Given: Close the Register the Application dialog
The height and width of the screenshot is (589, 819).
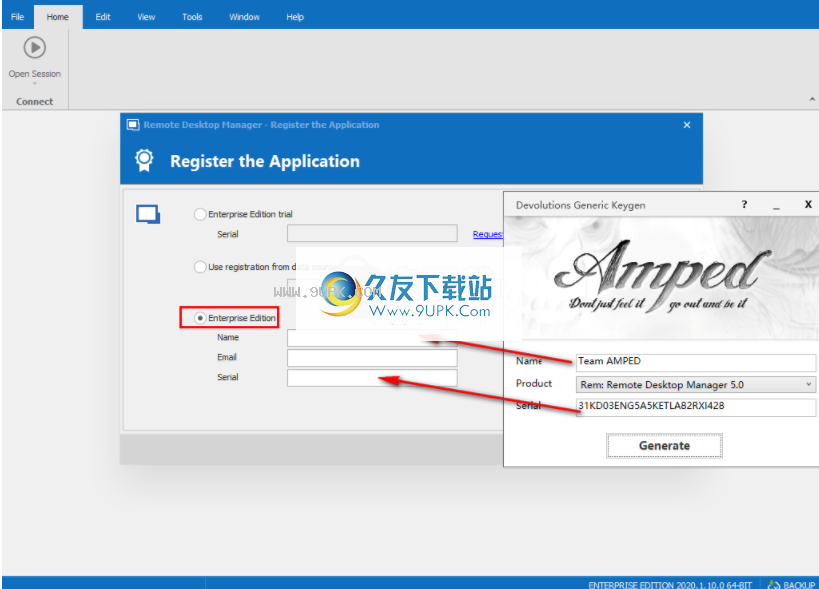Looking at the screenshot, I should click(687, 125).
